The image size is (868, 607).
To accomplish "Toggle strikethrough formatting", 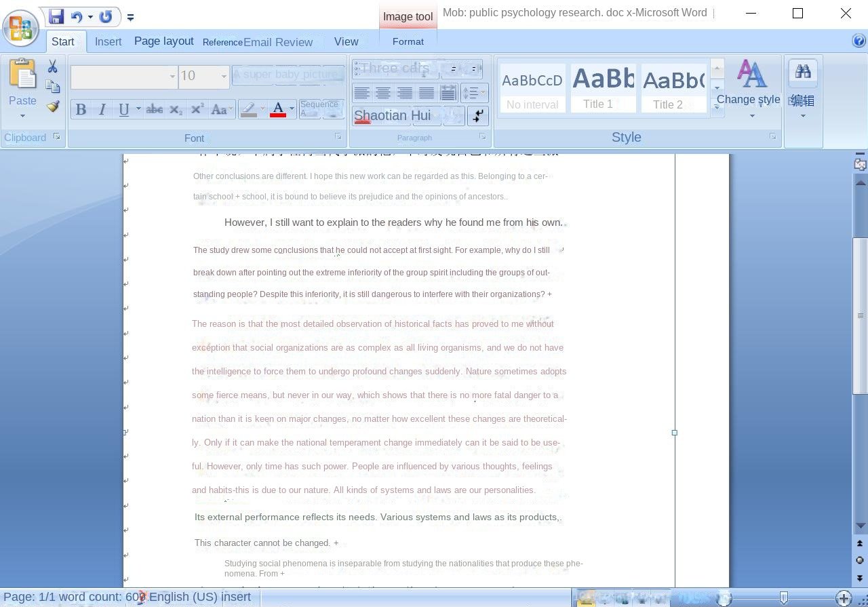I will coord(155,109).
